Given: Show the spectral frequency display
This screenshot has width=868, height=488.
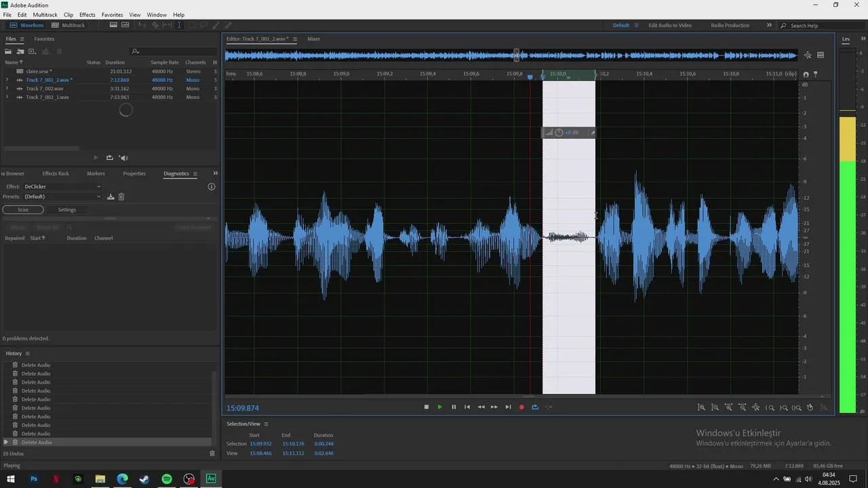Looking at the screenshot, I should [113, 25].
